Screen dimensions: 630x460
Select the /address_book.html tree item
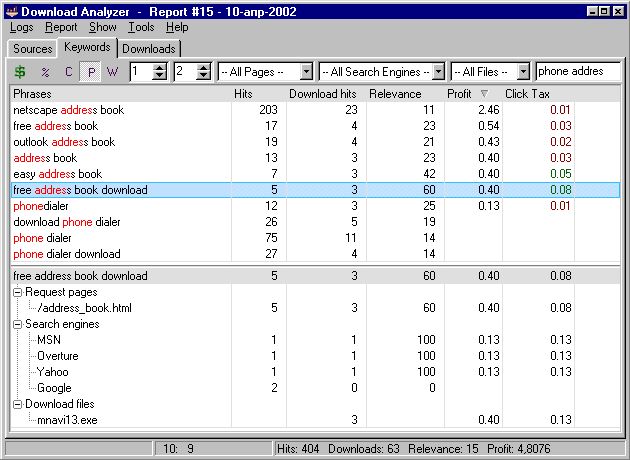tap(84, 308)
